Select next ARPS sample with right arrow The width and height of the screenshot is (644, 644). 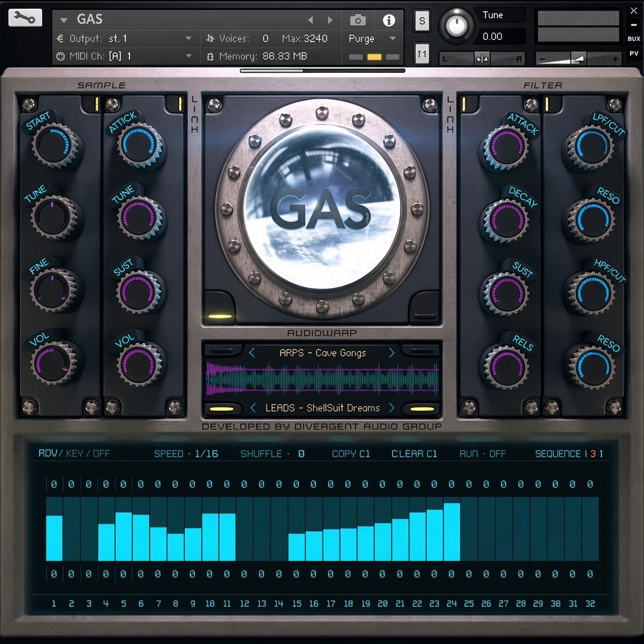tap(391, 352)
